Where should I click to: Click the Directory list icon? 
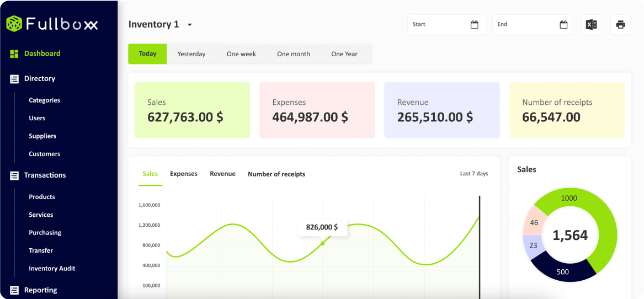pyautogui.click(x=14, y=79)
